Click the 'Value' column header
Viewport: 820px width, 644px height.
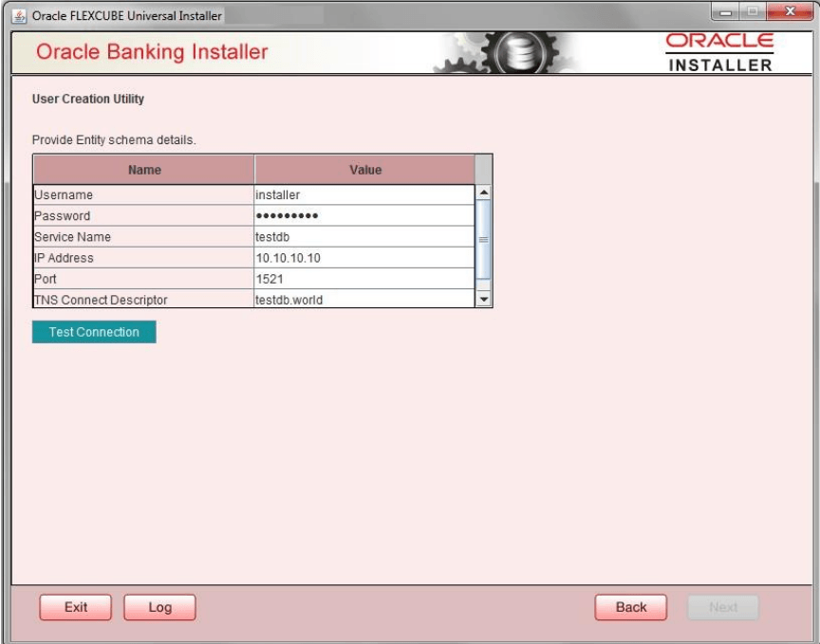[365, 170]
